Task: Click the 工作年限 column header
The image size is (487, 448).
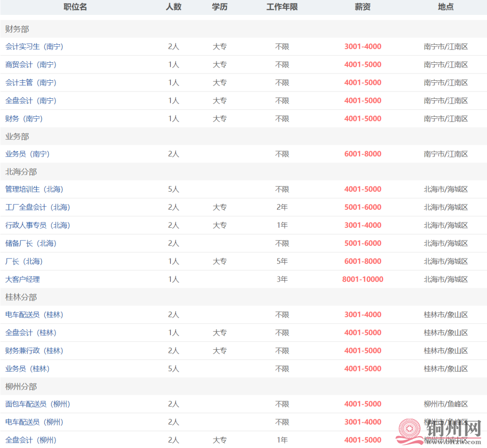Action: [x=282, y=7]
